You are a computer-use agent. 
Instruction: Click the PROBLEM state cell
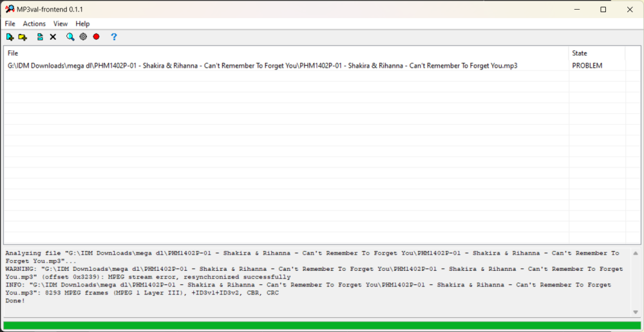[x=587, y=66]
